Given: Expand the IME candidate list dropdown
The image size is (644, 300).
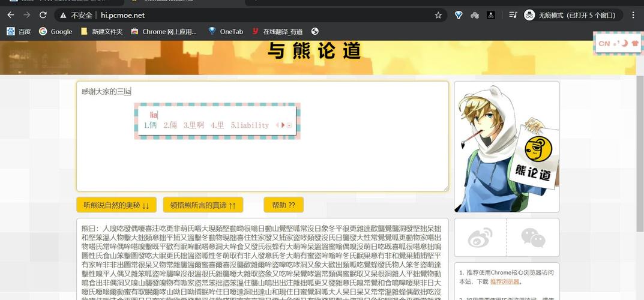Looking at the screenshot, I should point(290,125).
